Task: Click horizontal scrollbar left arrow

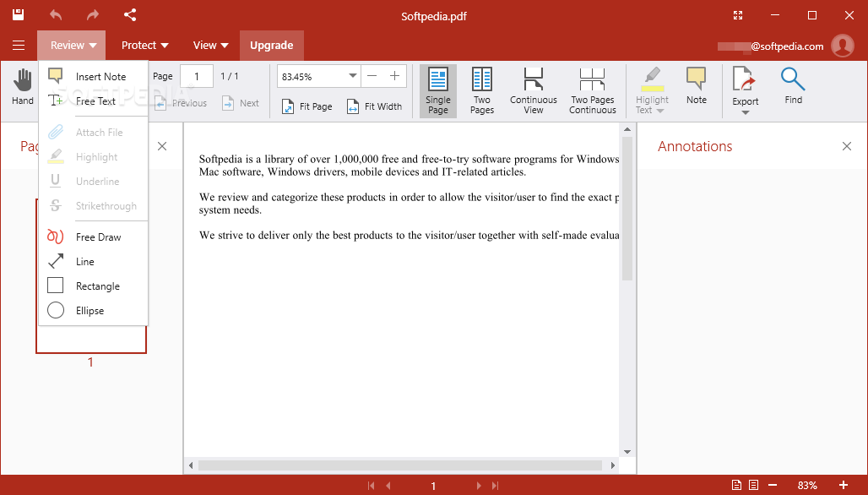Action: tap(191, 465)
